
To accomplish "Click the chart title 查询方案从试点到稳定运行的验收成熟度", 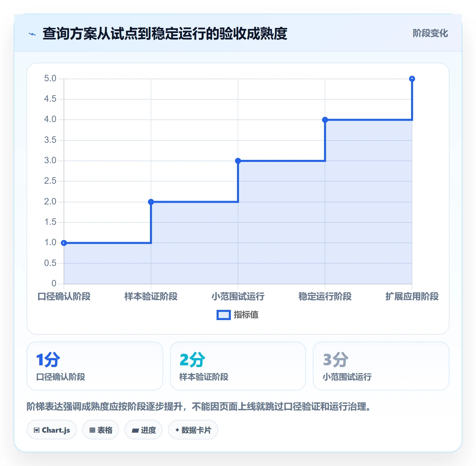I will click(x=165, y=34).
